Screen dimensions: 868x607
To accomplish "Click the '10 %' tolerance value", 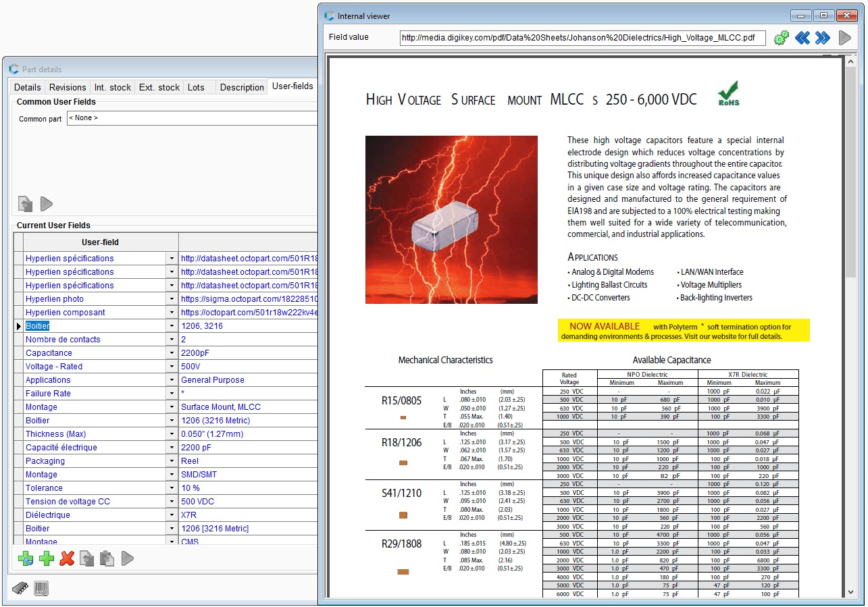I will (x=249, y=488).
